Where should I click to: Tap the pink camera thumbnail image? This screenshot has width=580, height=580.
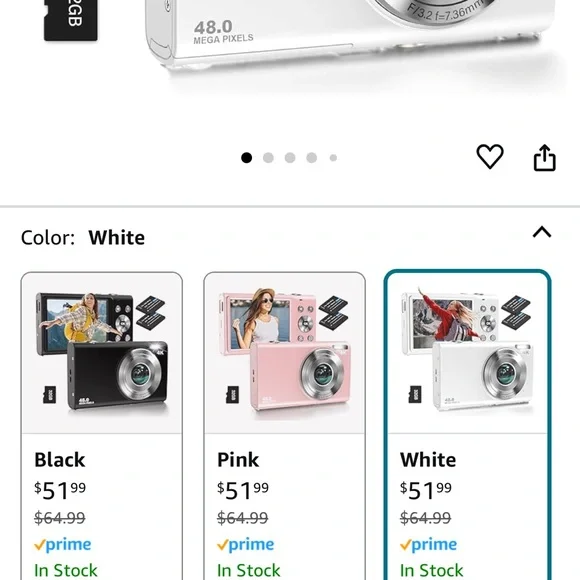pyautogui.click(x=284, y=351)
